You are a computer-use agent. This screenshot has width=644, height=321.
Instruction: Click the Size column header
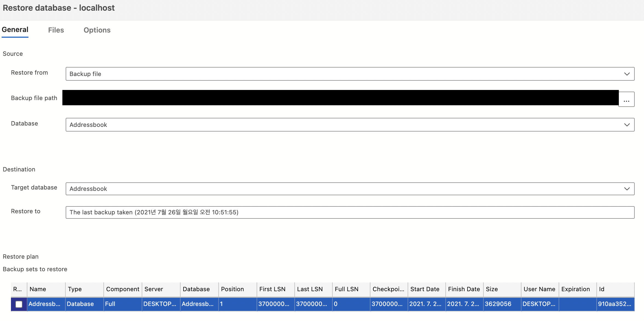pos(492,289)
